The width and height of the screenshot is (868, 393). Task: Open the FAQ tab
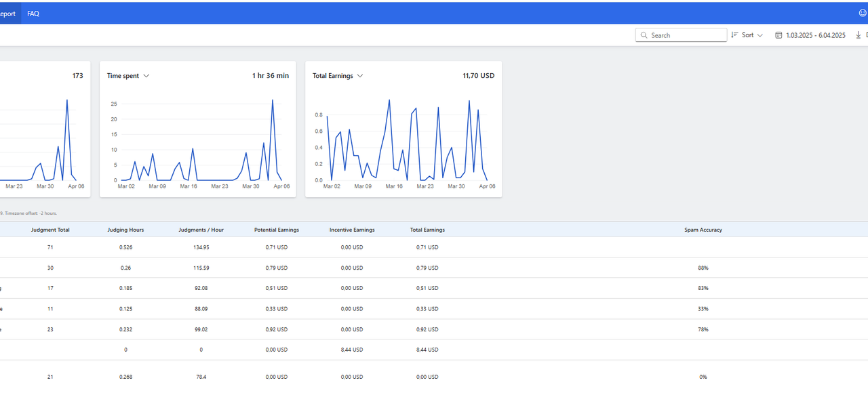[x=33, y=14]
